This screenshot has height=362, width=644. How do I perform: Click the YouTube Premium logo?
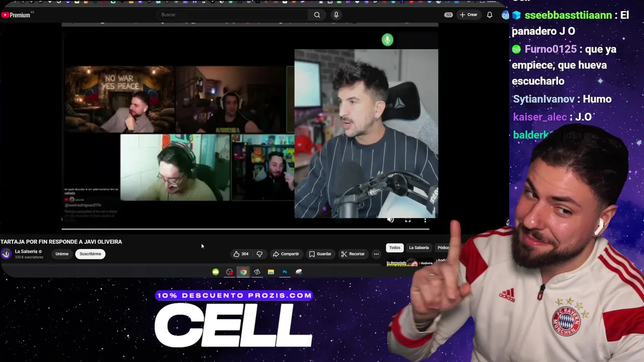(x=16, y=15)
